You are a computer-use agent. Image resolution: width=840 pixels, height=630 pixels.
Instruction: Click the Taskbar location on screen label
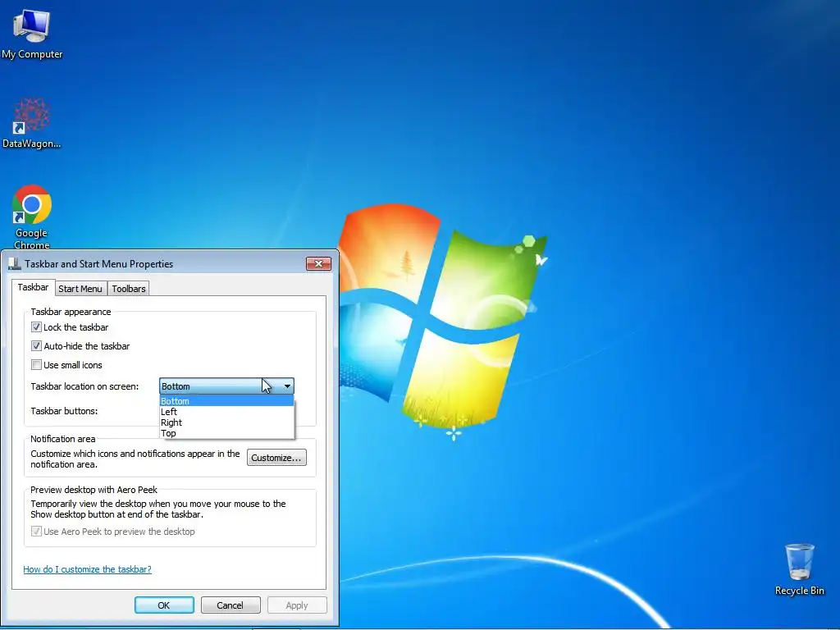click(84, 386)
